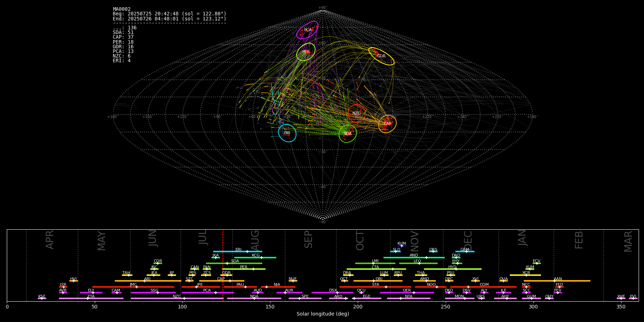Click the LMI shower bar in timeline
Viewport: 644px width, 322px height.
coord(375,263)
